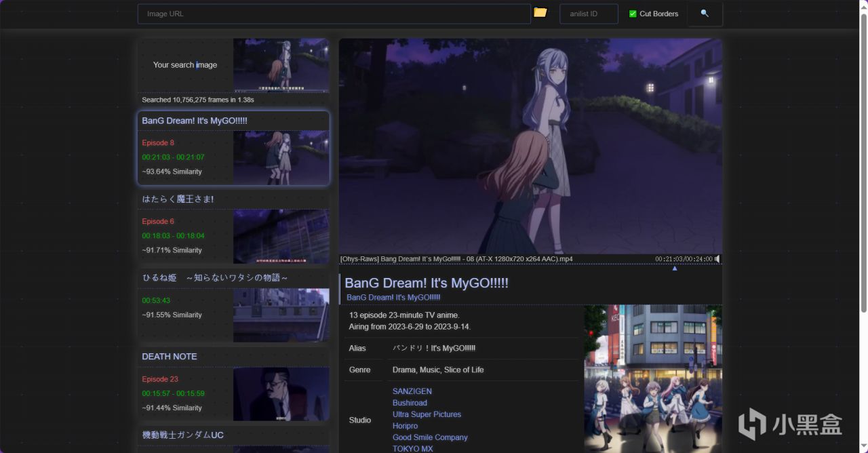This screenshot has width=868, height=453.
Task: Click the Ohys-Raws video filename text
Action: pos(456,259)
